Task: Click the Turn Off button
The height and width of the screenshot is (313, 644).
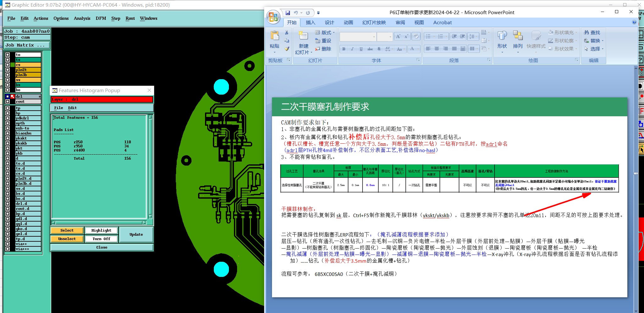Action: pos(101,239)
